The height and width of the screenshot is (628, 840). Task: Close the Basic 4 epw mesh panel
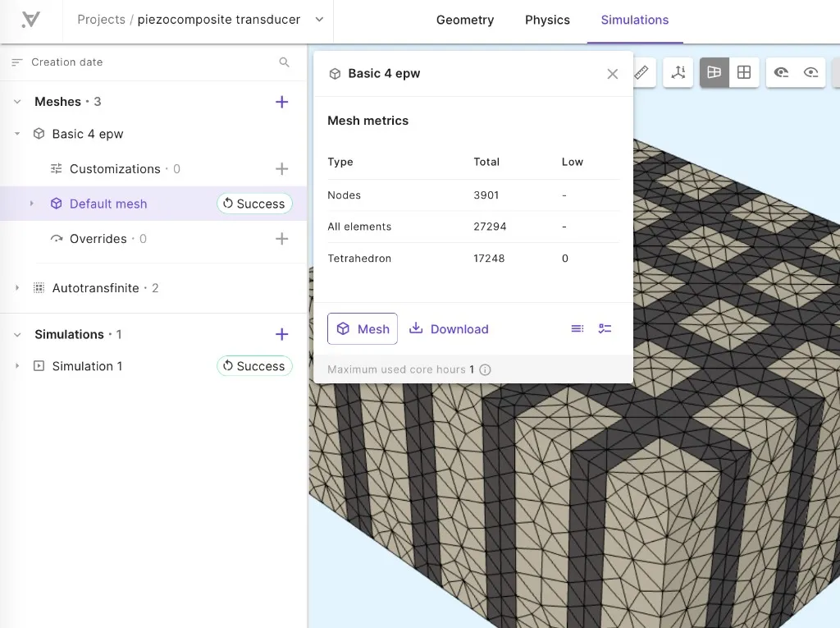[x=612, y=74]
